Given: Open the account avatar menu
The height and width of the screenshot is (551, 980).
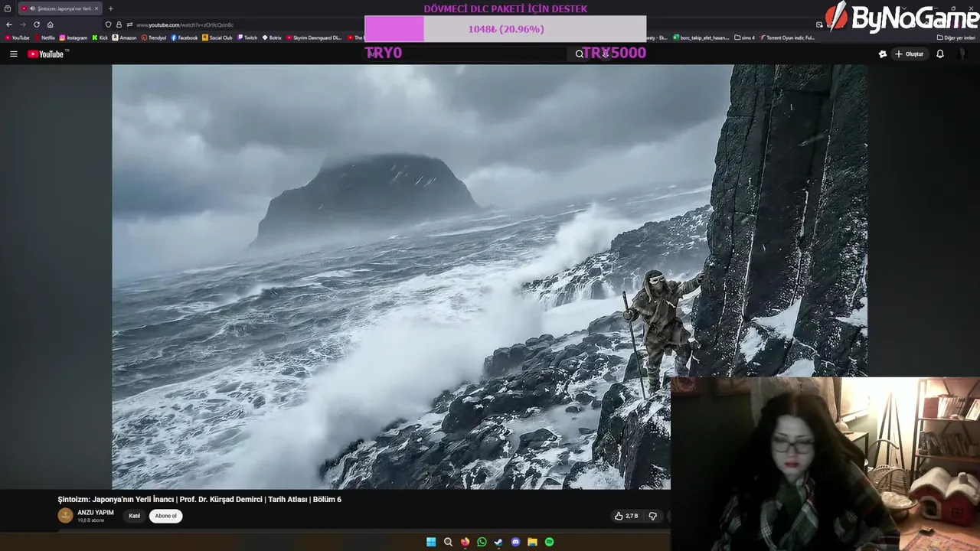Looking at the screenshot, I should pos(963,54).
